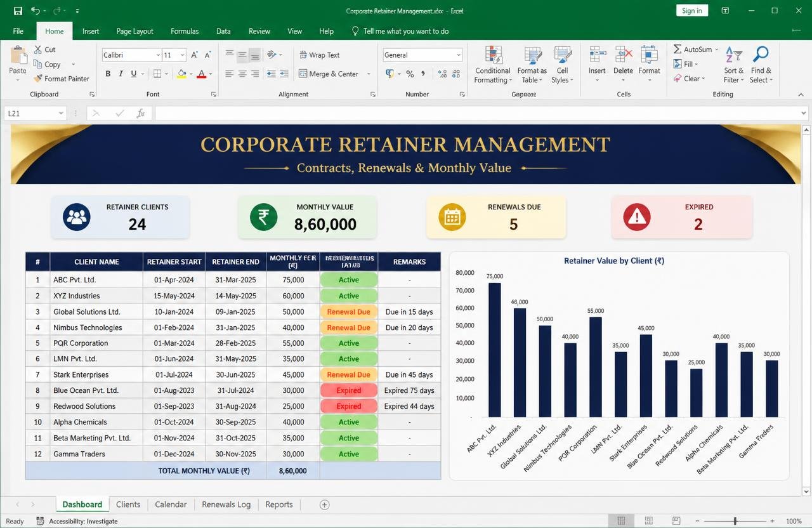This screenshot has width=812, height=528.
Task: Increase font size with the larger A icon
Action: (x=195, y=55)
